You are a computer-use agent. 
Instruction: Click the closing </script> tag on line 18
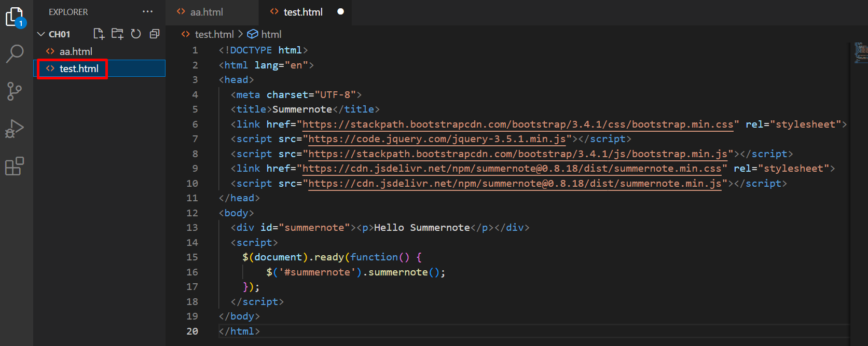coord(257,302)
